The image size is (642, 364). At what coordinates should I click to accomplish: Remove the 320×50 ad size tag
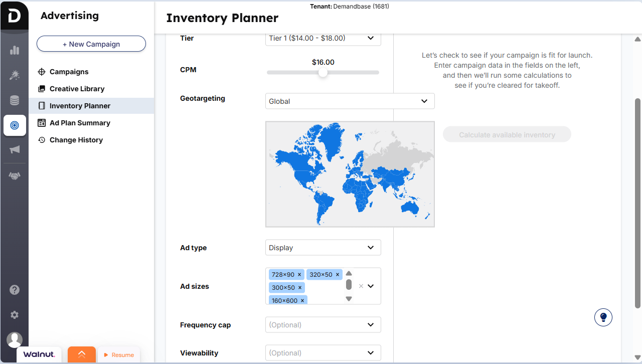[338, 274]
